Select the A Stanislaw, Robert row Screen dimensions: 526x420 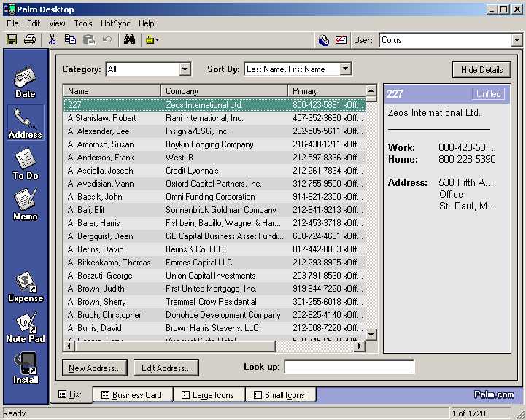214,118
